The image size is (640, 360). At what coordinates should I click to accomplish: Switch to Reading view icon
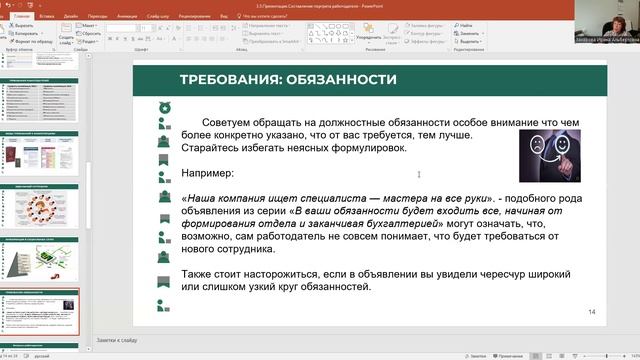click(562, 356)
